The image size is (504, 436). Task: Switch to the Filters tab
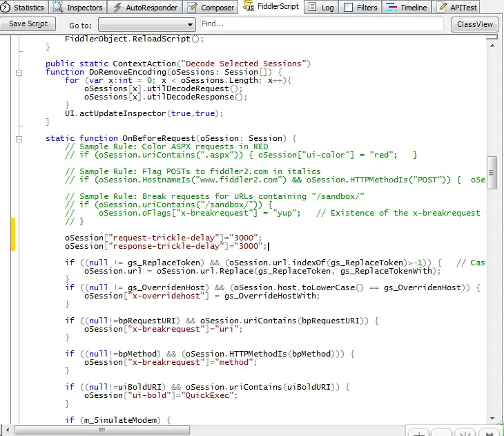pyautogui.click(x=360, y=7)
